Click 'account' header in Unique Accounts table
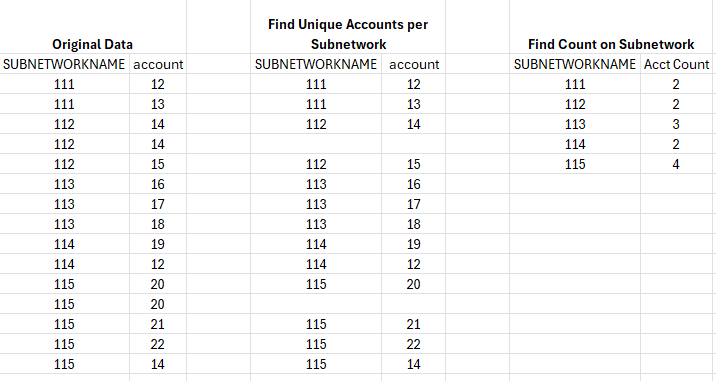The image size is (716, 381). [414, 64]
